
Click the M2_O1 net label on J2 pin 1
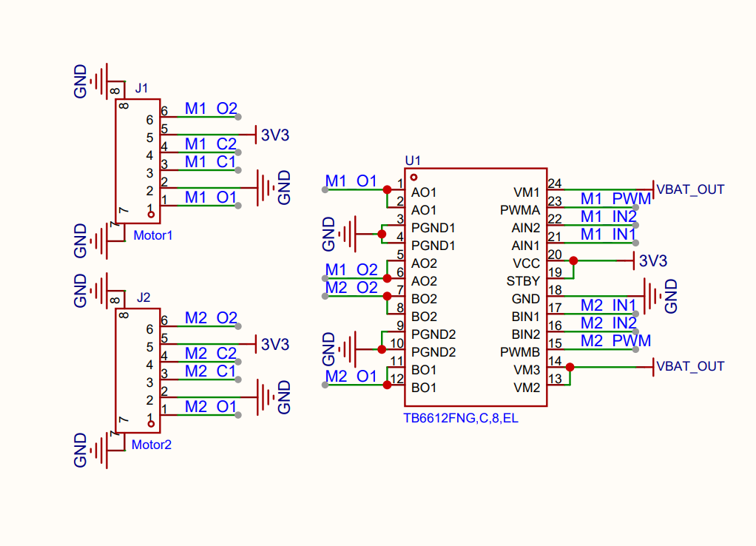coord(211,407)
